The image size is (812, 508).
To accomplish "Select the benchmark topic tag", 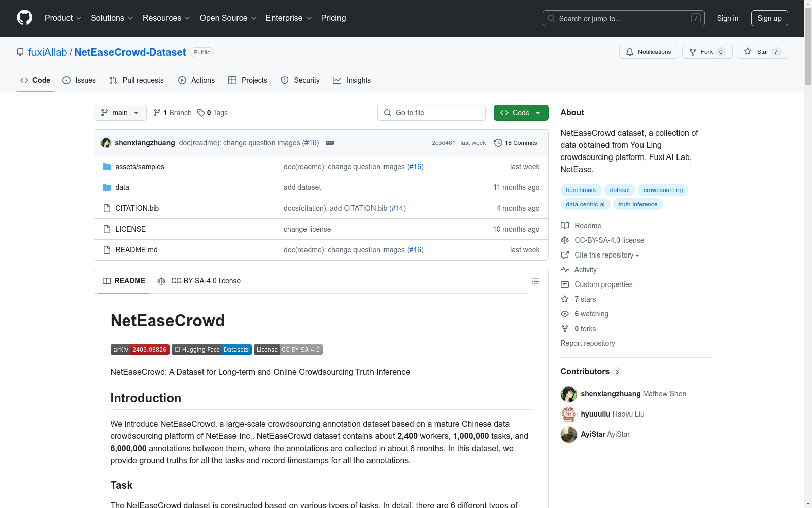I will click(x=581, y=190).
